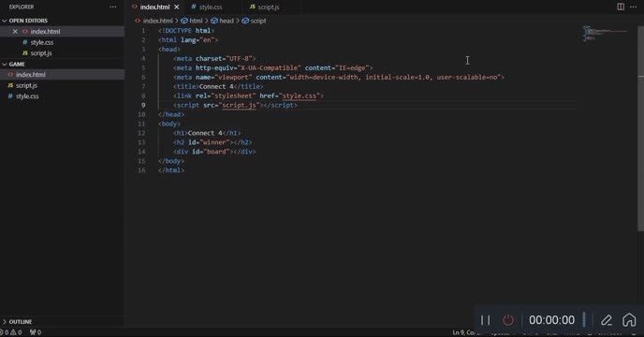Open Explorer views and more actions menu
This screenshot has height=337, width=644.
coord(113,7)
